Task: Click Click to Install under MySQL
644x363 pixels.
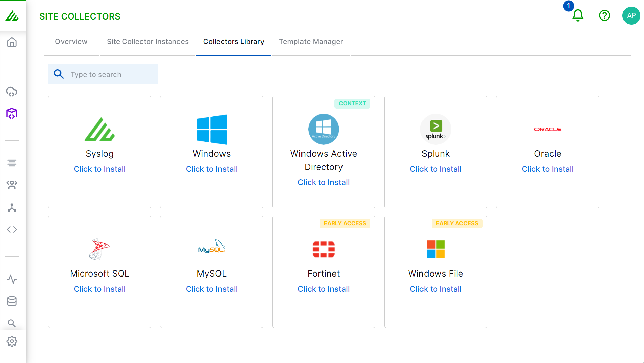Action: pyautogui.click(x=211, y=289)
